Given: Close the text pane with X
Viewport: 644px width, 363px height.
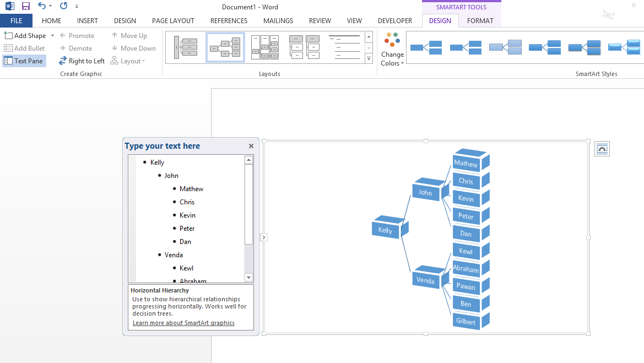Looking at the screenshot, I should coord(251,146).
